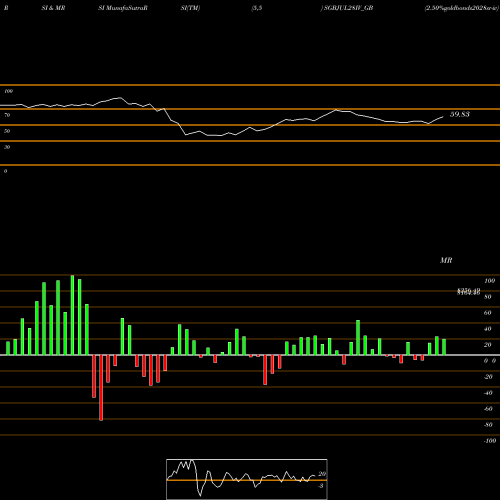Click the '50' label on RSI axis
The width and height of the screenshot is (500, 500).
click(7, 131)
